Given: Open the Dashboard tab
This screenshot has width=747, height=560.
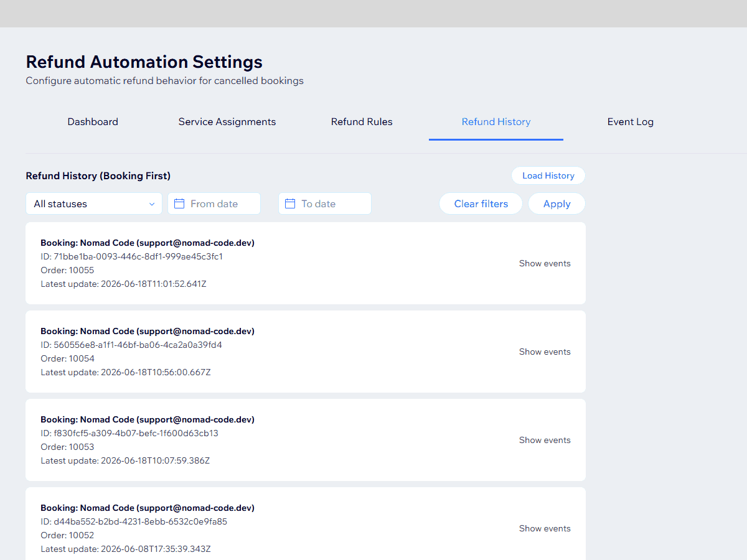Looking at the screenshot, I should (x=93, y=122).
